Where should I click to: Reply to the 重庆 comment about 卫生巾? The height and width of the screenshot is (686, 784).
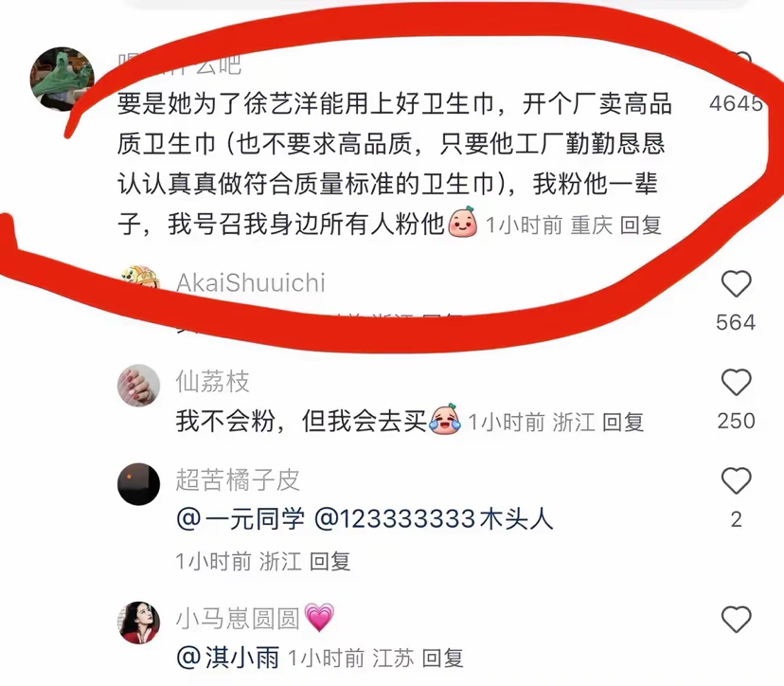640,226
